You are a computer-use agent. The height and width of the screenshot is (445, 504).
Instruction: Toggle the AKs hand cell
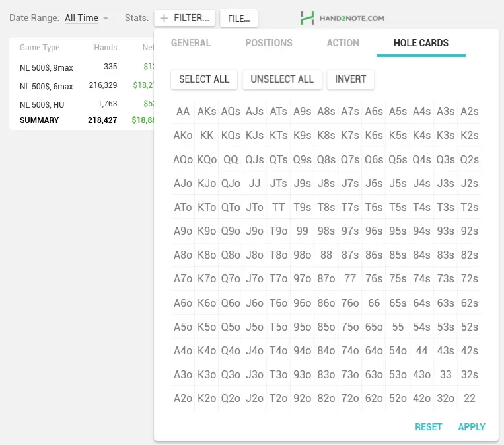click(207, 112)
